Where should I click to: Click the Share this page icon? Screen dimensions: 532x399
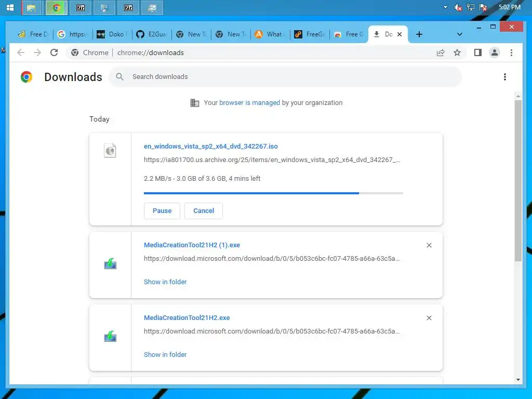coord(441,52)
